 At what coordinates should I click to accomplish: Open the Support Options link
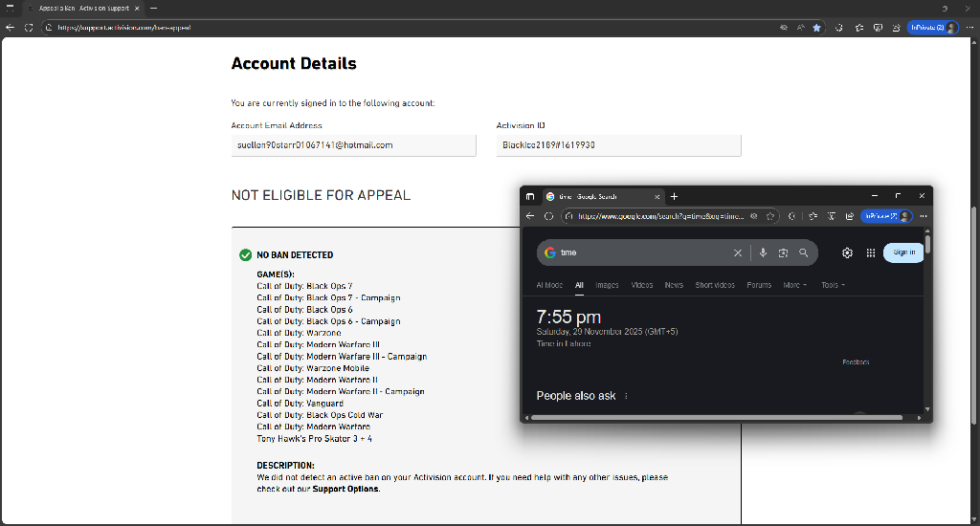point(345,489)
